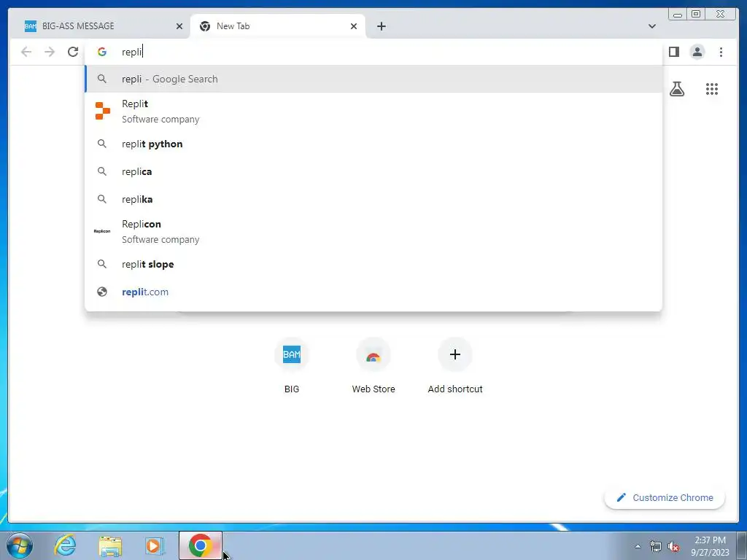Click the network tray icon
Viewport: 747px width, 560px height.
[x=656, y=547]
